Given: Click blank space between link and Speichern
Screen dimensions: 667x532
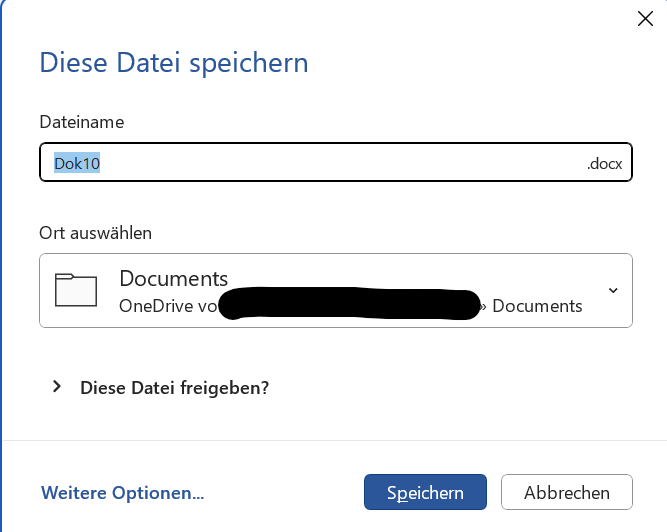Looking at the screenshot, I should click(283, 493).
